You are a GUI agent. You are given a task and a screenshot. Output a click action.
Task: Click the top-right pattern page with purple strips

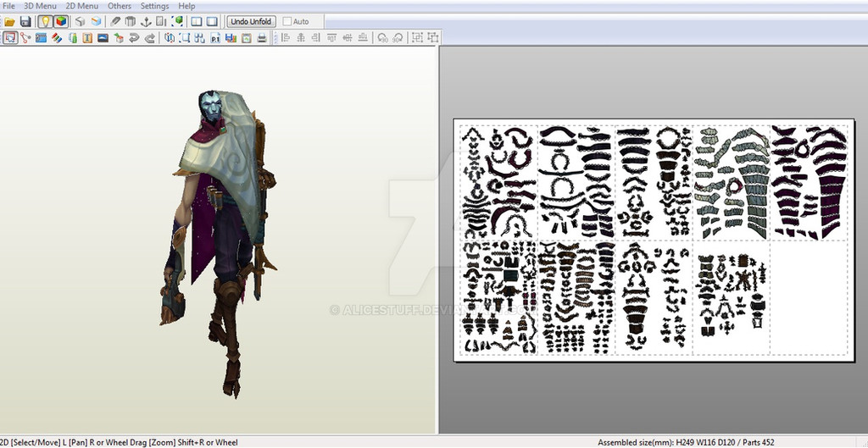coord(809,183)
